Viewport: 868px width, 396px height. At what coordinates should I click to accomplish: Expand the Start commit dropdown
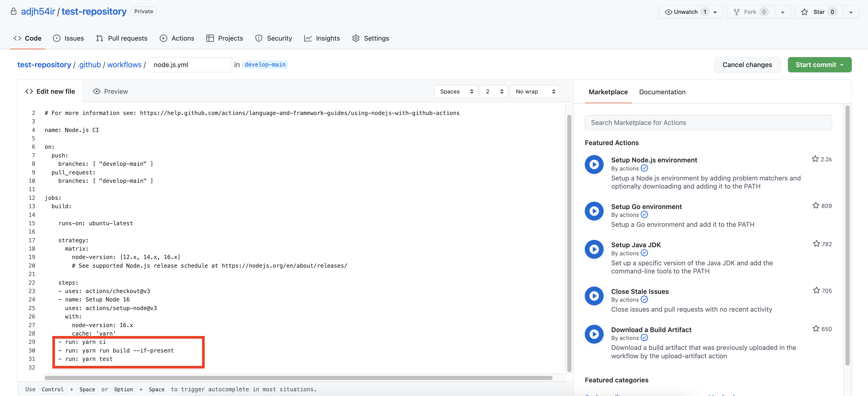(819, 65)
